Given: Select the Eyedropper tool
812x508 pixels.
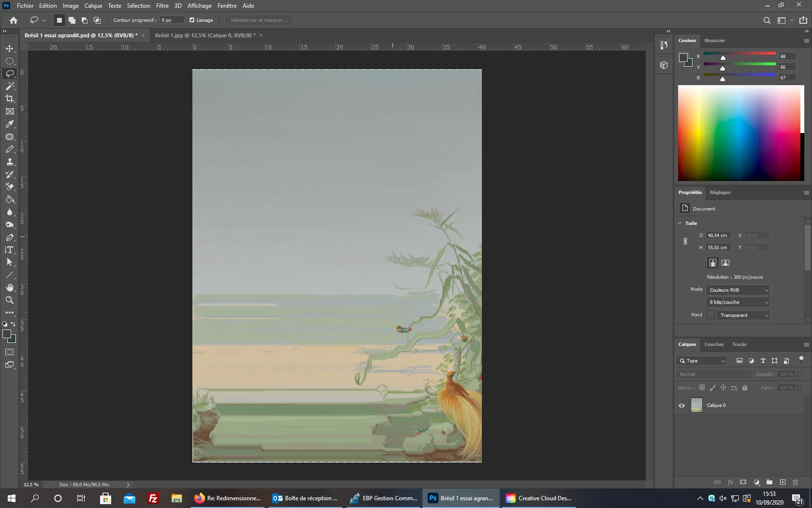Looking at the screenshot, I should 10,124.
